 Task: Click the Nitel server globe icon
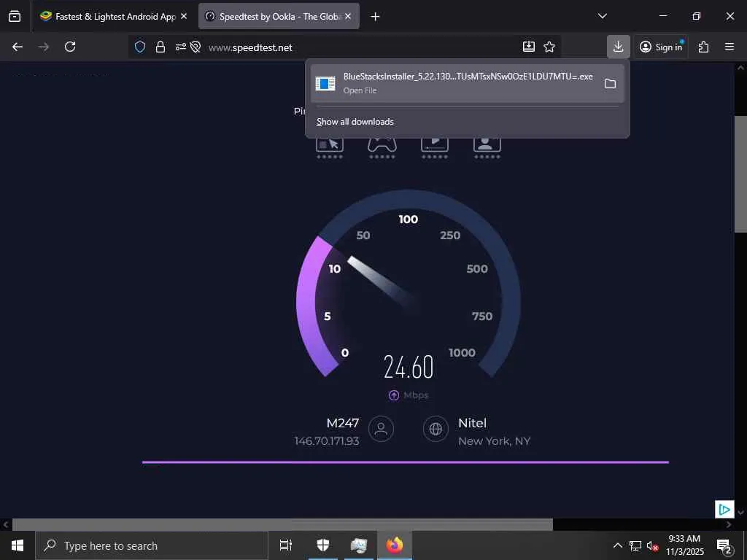[436, 429]
